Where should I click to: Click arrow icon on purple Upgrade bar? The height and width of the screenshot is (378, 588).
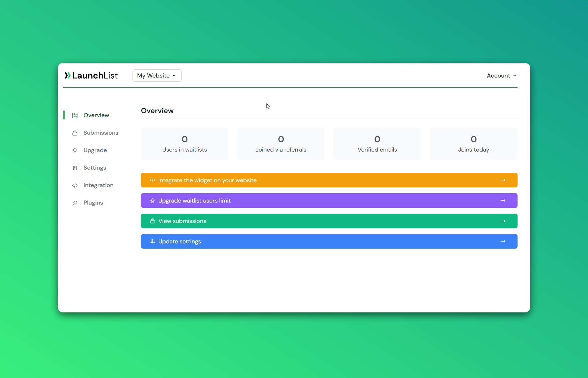point(503,201)
